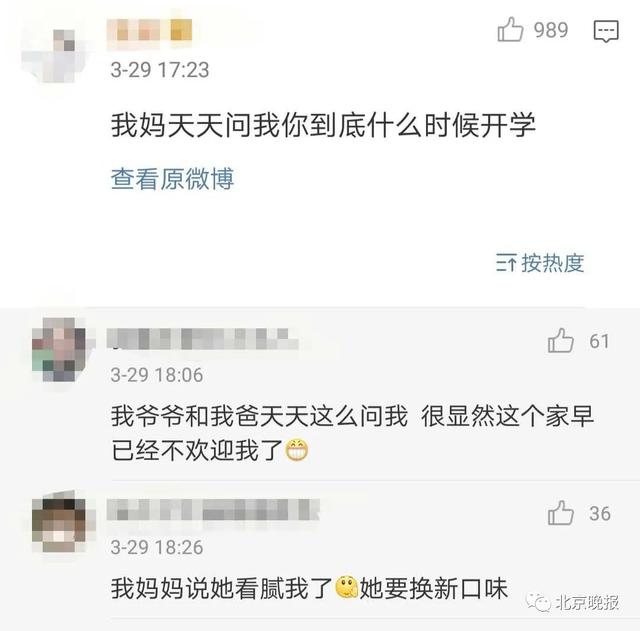Tap the 3-29 17:23 timestamp
The height and width of the screenshot is (631, 640).
(160, 70)
